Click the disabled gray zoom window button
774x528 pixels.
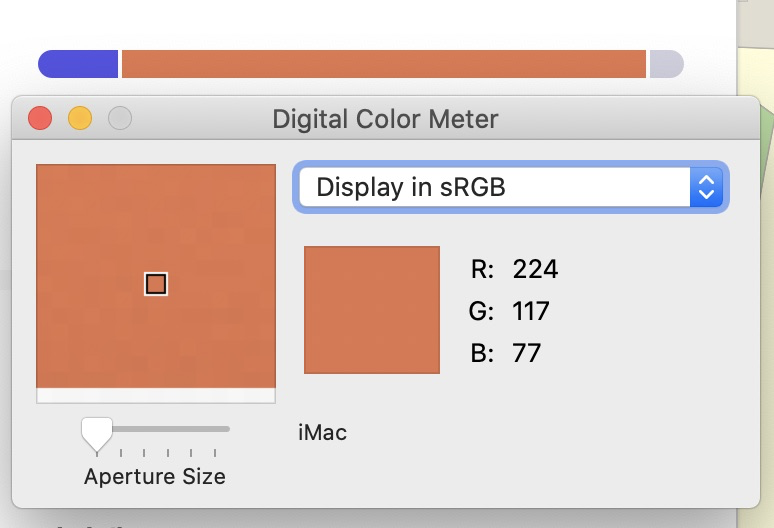click(x=120, y=118)
